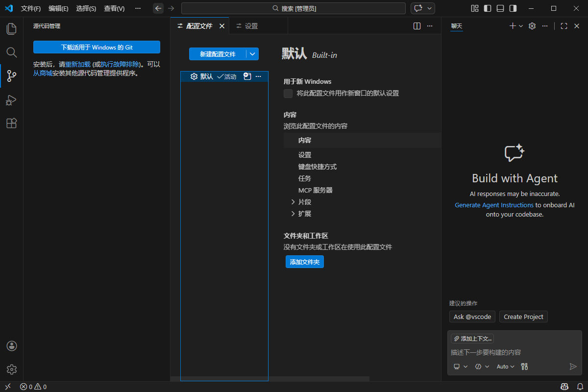The height and width of the screenshot is (392, 588).
Task: Toggle the bottom panel layout control
Action: click(x=500, y=8)
